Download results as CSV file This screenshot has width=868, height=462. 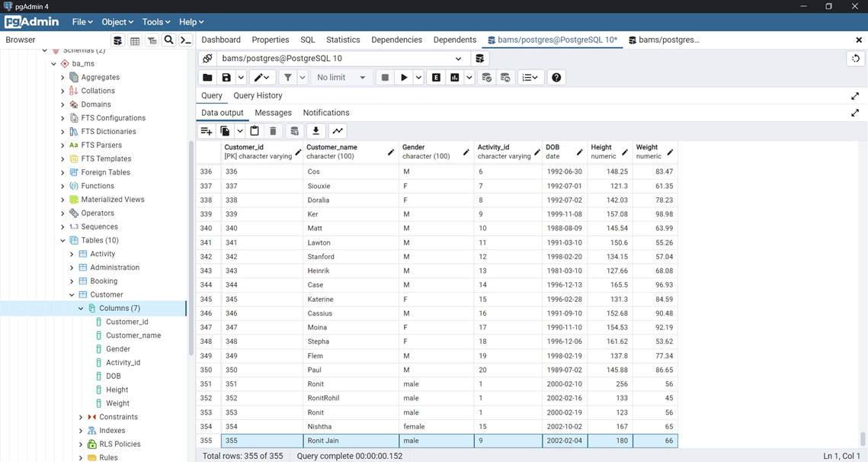[315, 131]
